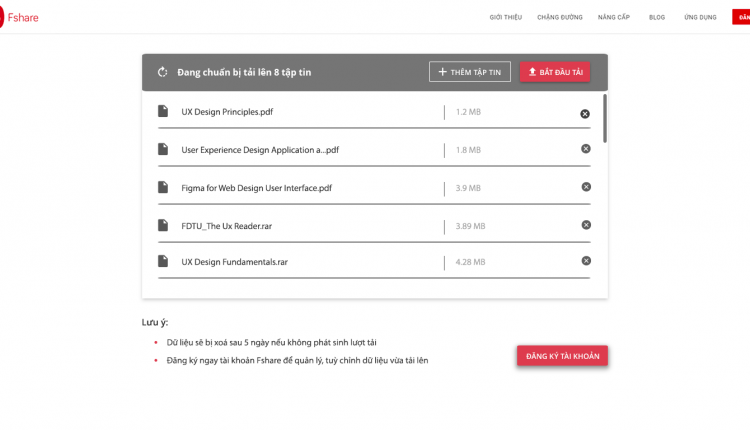750x430 pixels.
Task: Click header text Đang chuẩn bị tải lên 8 tập tin
Action: 244,72
